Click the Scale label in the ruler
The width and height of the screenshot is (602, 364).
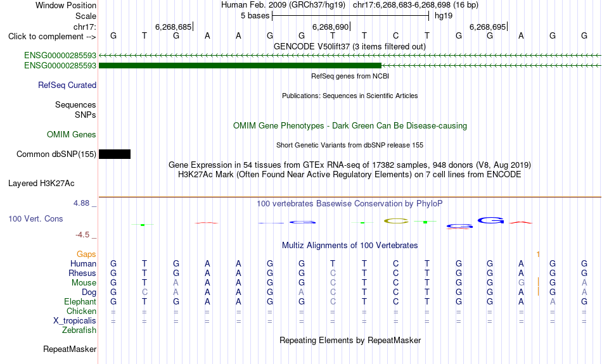[86, 16]
